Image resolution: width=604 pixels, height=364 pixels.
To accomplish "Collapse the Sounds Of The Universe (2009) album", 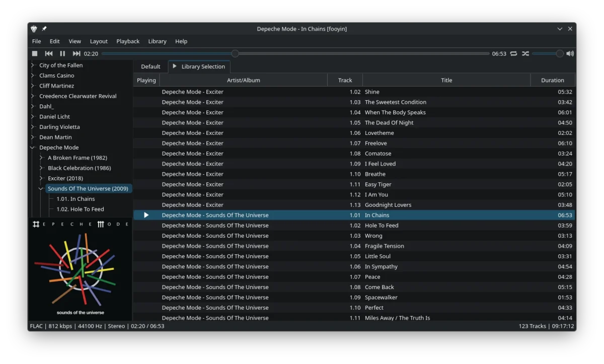I will tap(41, 188).
